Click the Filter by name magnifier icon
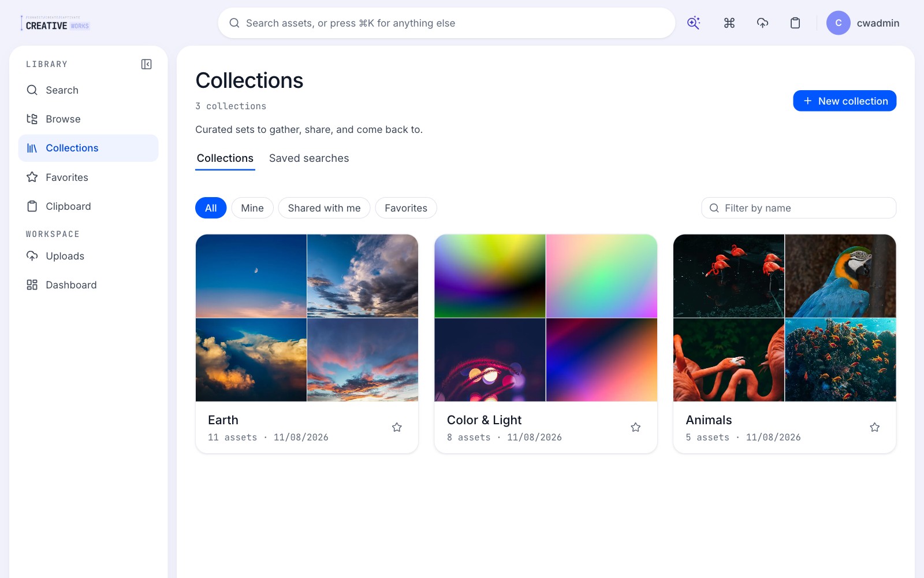 point(714,208)
